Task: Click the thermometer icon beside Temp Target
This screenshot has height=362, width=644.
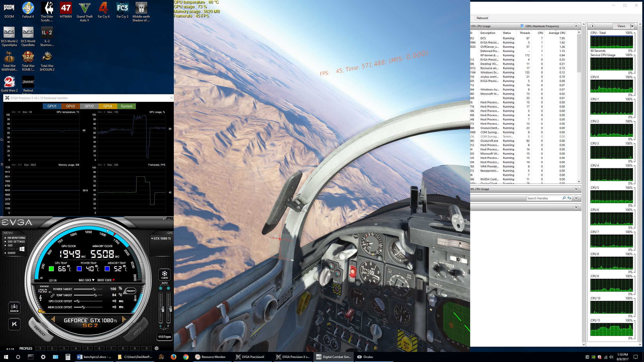Action: tap(135, 298)
